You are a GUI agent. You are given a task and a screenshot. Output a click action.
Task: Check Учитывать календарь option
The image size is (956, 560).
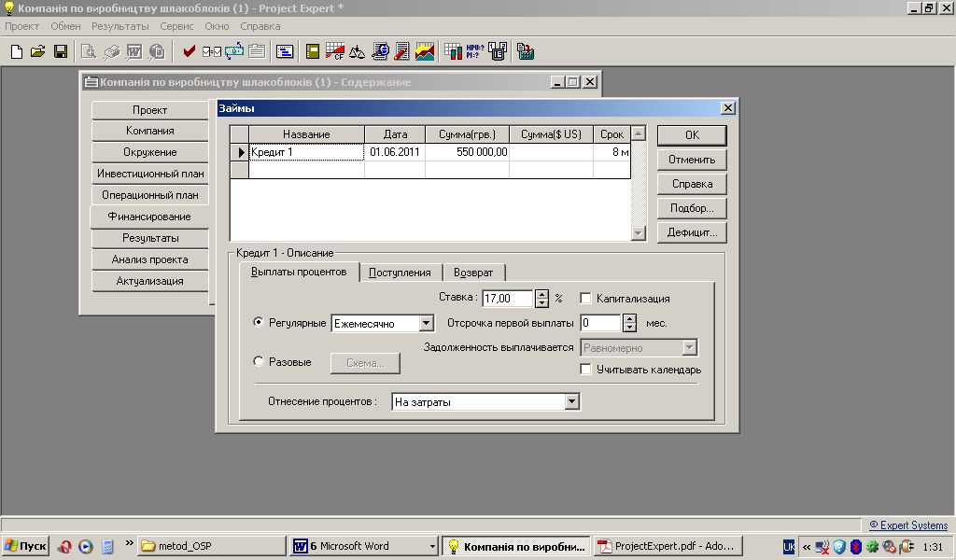pos(586,370)
